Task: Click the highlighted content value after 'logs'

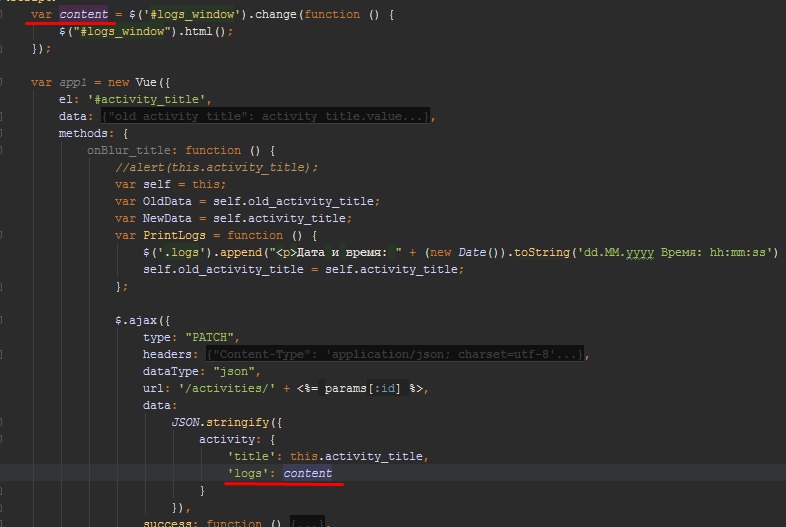Action: click(x=307, y=473)
